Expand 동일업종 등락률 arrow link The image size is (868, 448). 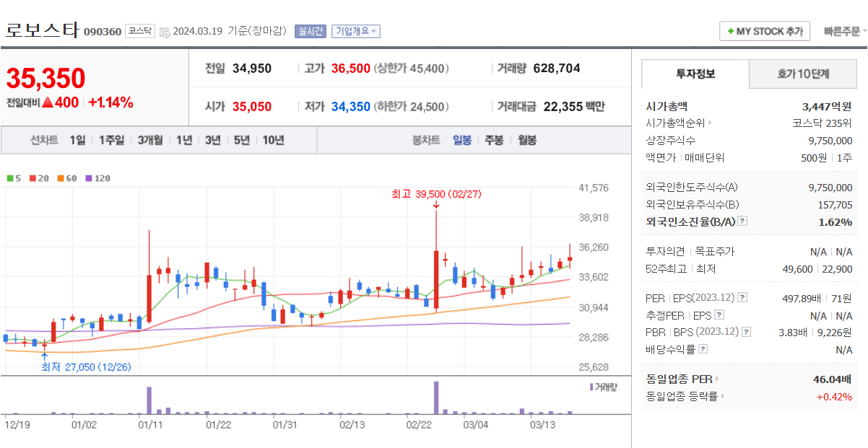pyautogui.click(x=722, y=396)
